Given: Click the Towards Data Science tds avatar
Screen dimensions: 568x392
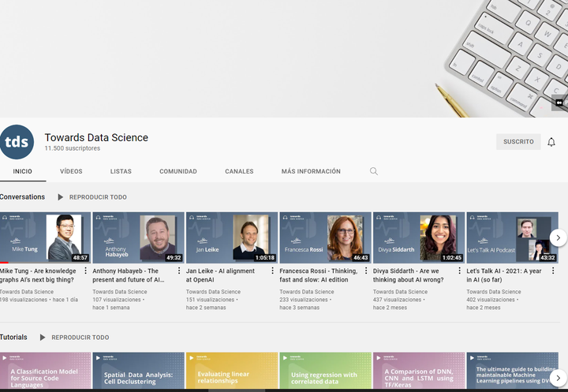Looking at the screenshot, I should tap(17, 142).
